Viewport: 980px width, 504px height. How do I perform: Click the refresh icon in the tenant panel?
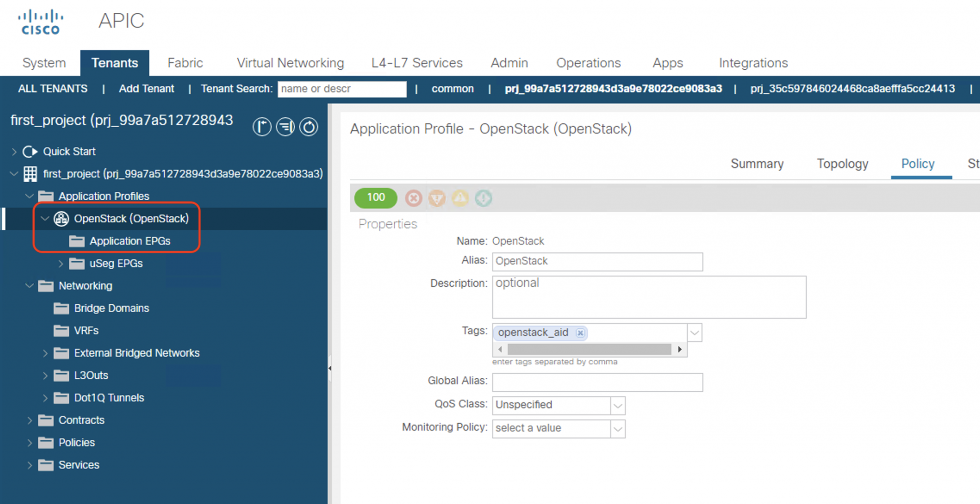(309, 127)
